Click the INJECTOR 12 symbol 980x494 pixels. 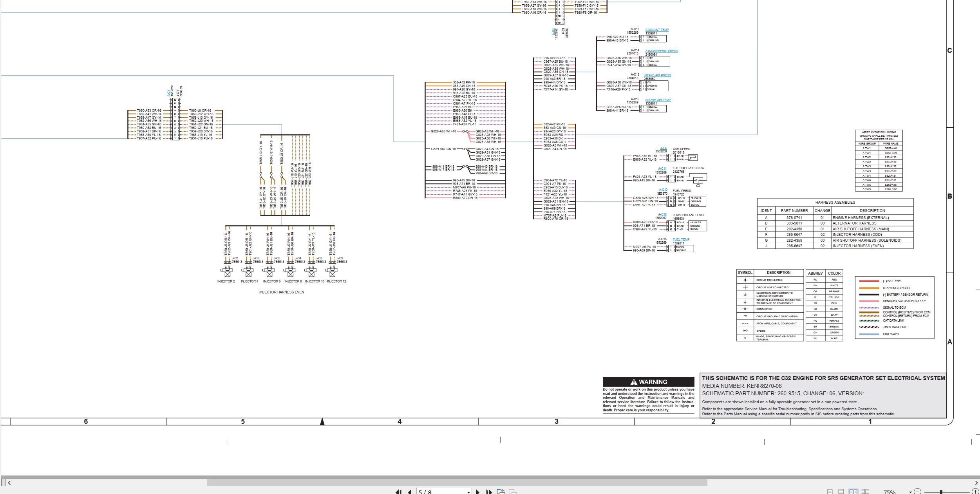pos(332,271)
